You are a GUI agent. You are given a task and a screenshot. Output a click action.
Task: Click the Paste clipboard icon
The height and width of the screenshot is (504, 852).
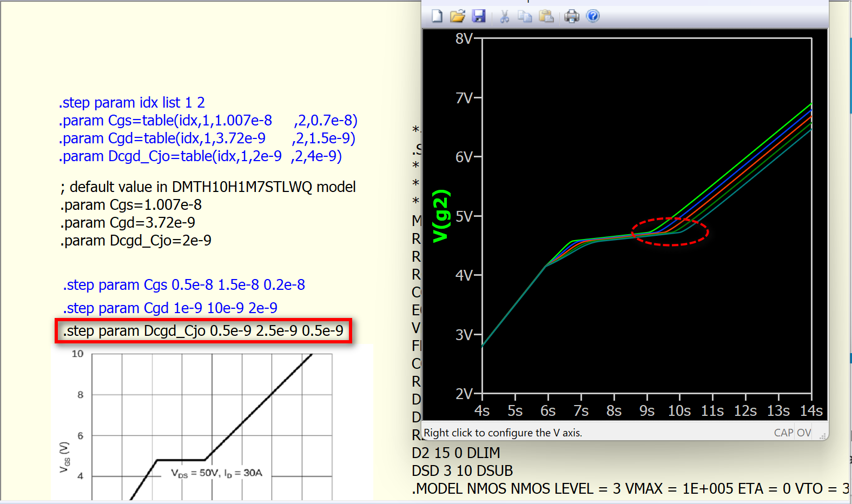coord(546,16)
